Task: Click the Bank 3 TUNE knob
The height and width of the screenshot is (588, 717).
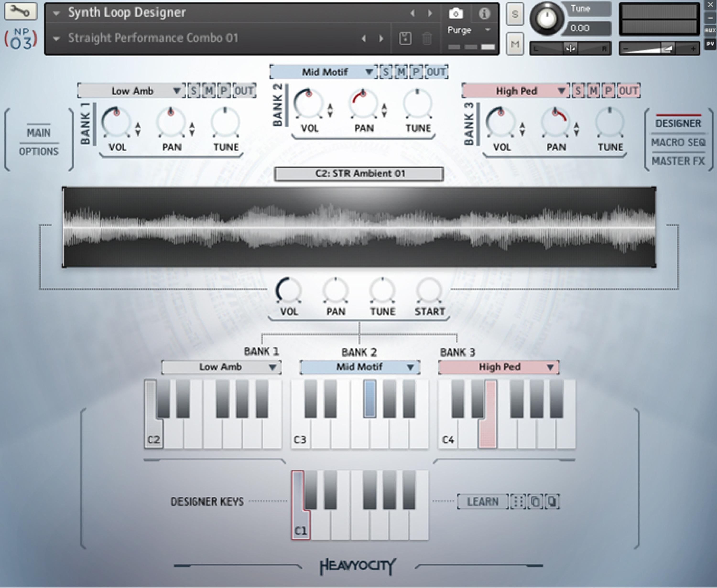Action: click(x=609, y=122)
